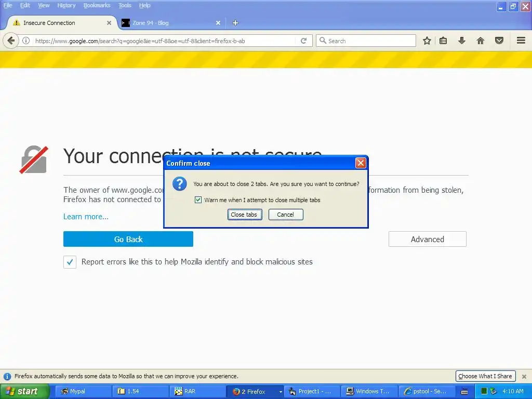Go to Firefox home page icon
The width and height of the screenshot is (532, 399).
[481, 41]
